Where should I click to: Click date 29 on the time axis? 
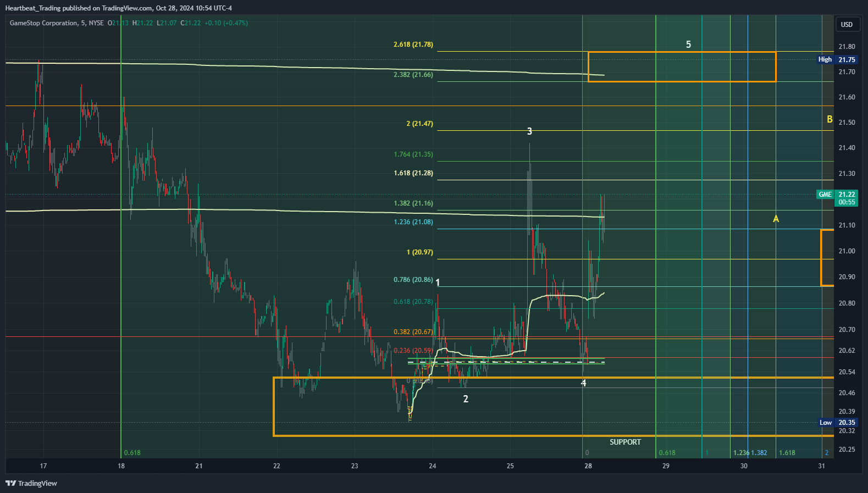(x=666, y=466)
